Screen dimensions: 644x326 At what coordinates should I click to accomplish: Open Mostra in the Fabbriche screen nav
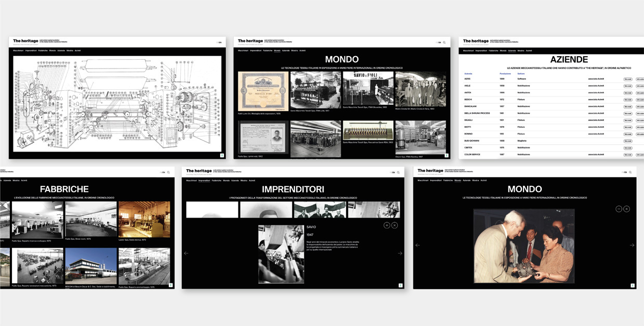(x=16, y=181)
